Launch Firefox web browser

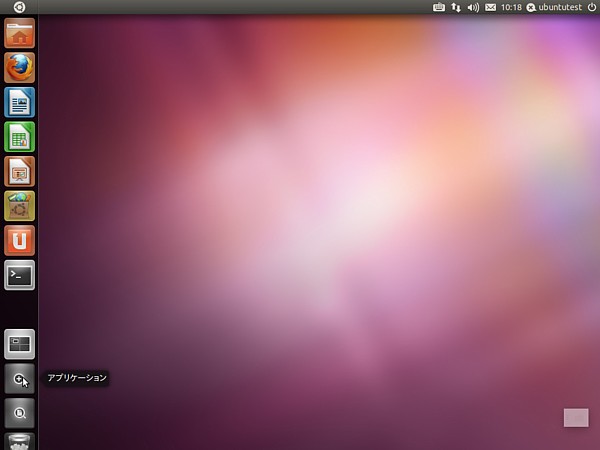pyautogui.click(x=20, y=68)
